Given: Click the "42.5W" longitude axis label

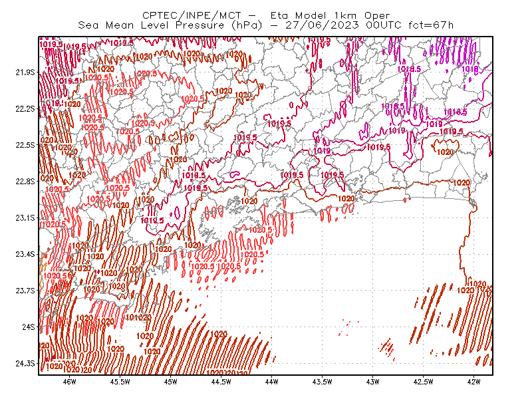Looking at the screenshot, I should (423, 382).
